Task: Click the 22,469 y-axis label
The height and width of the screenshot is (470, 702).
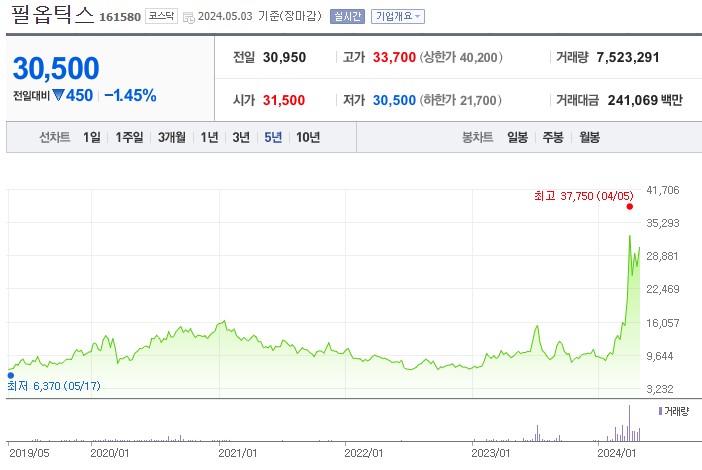Action: [663, 289]
